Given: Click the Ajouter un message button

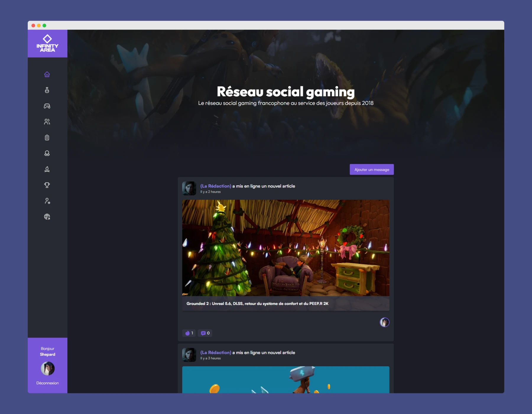Looking at the screenshot, I should (372, 170).
